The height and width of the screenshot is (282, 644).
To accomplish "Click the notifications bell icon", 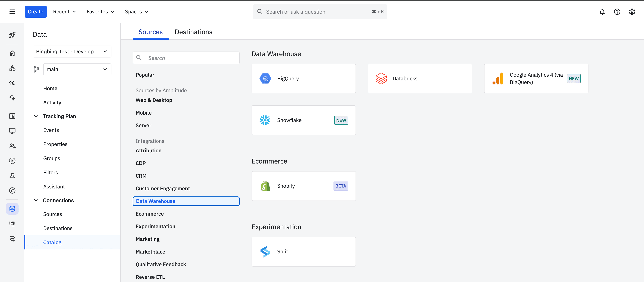I will (602, 12).
